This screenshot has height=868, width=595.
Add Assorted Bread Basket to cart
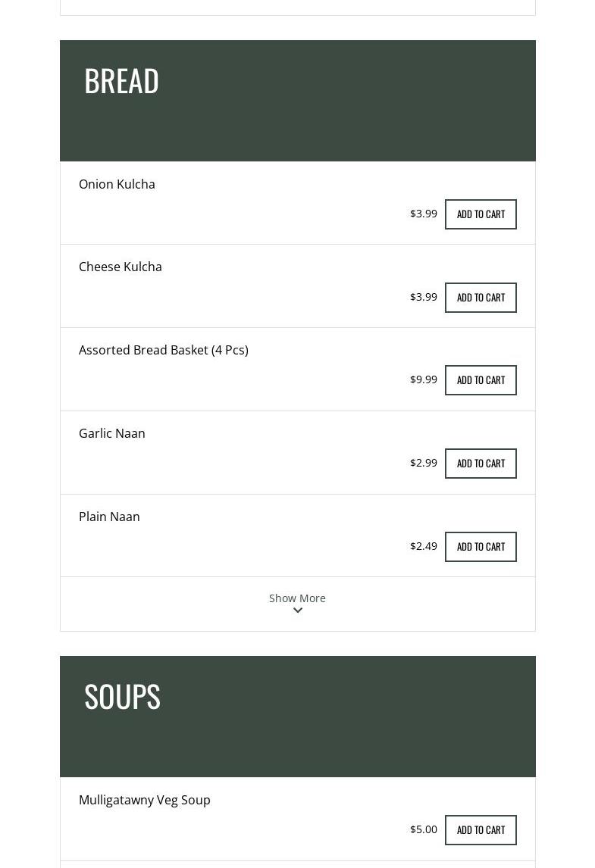click(481, 380)
